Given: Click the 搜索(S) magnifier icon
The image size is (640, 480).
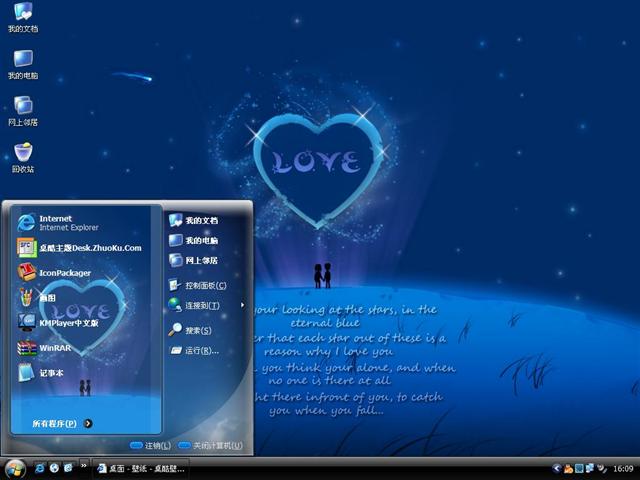Looking at the screenshot, I should click(x=175, y=329).
